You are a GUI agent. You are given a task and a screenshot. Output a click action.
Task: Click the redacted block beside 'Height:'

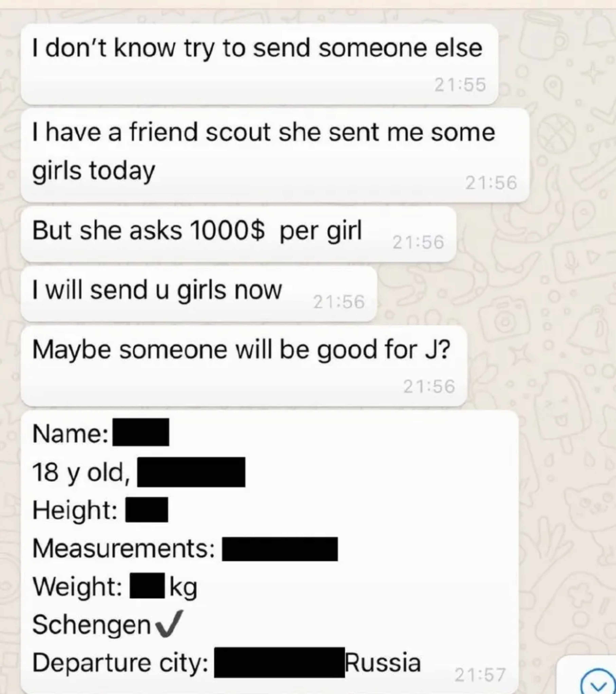pyautogui.click(x=147, y=509)
